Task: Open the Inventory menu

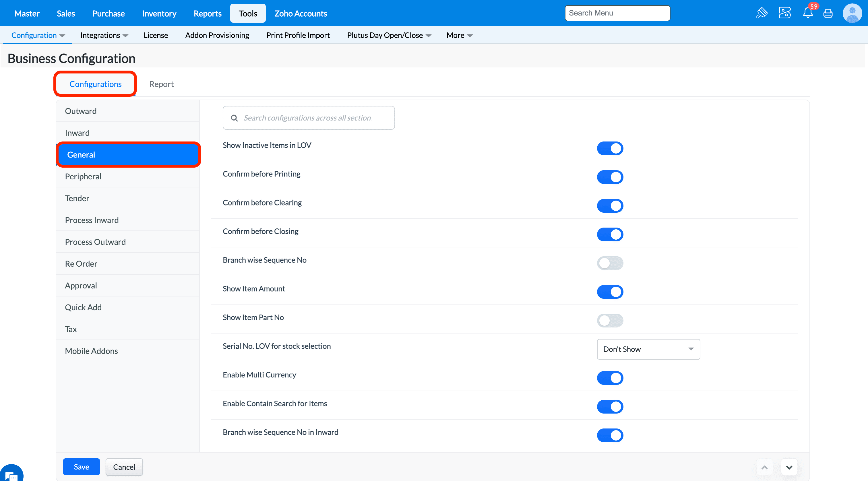Action: 159,13
